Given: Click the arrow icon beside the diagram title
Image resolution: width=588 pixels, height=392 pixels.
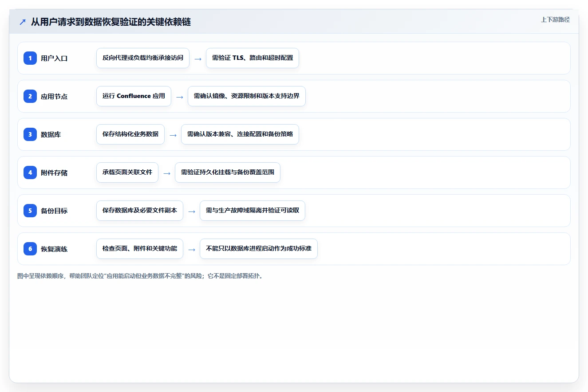Looking at the screenshot, I should coord(22,22).
